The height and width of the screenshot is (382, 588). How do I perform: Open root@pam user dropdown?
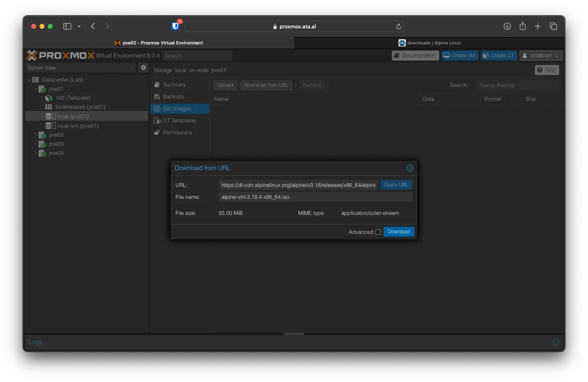point(541,56)
